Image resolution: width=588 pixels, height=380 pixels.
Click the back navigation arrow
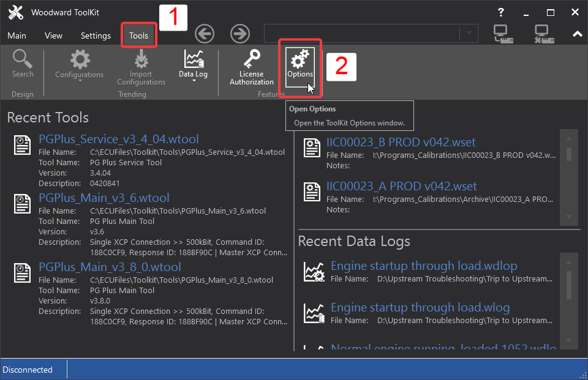tap(205, 33)
